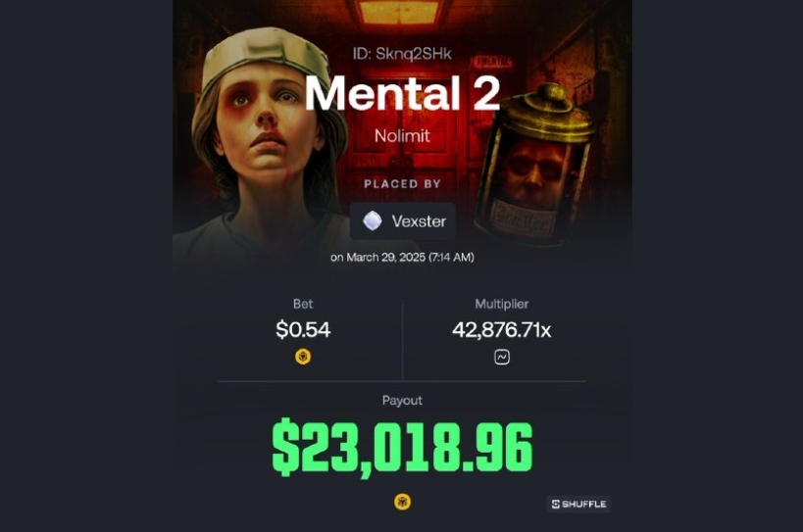Click the Shuffle logo badge

point(578,504)
